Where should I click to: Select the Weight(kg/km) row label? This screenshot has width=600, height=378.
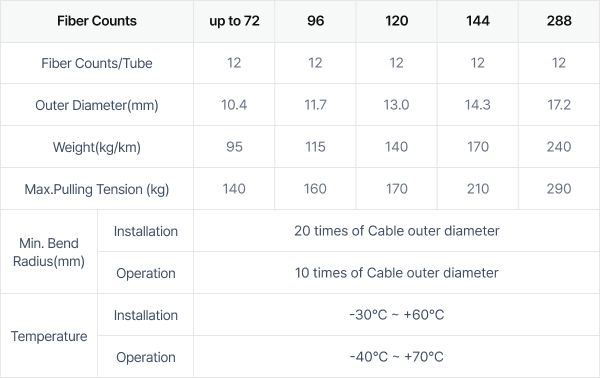coord(97,147)
